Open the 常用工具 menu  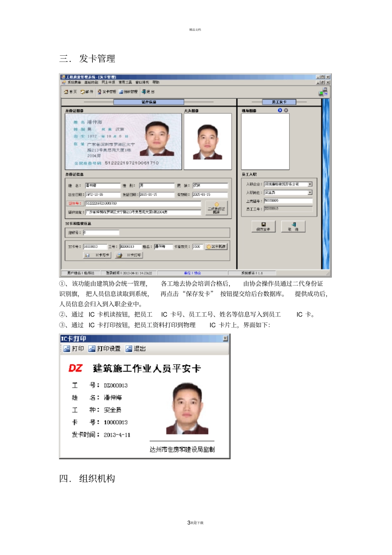click(x=125, y=83)
